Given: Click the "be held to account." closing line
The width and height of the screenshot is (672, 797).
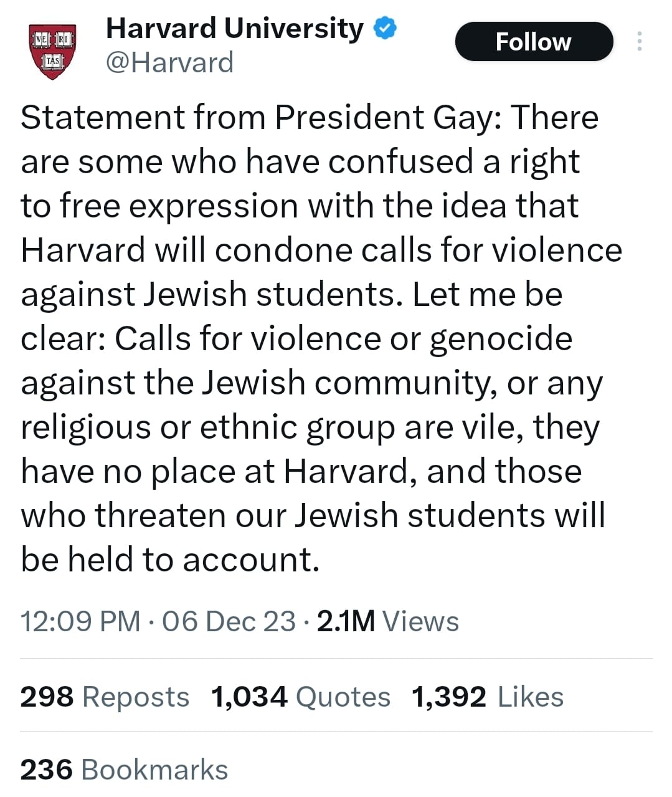Looking at the screenshot, I should pos(170,560).
